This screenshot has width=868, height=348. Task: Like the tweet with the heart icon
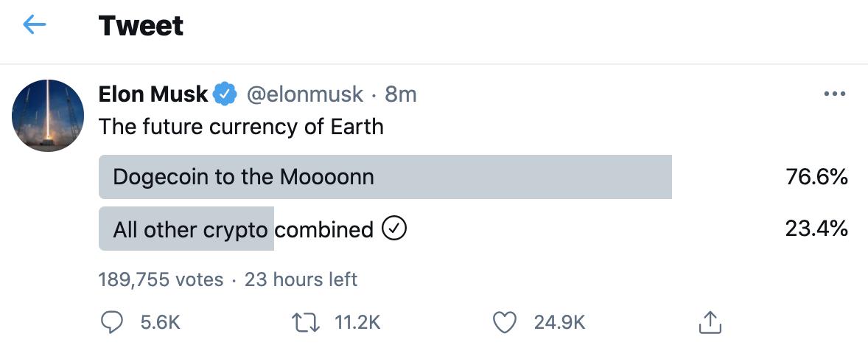coord(505,322)
